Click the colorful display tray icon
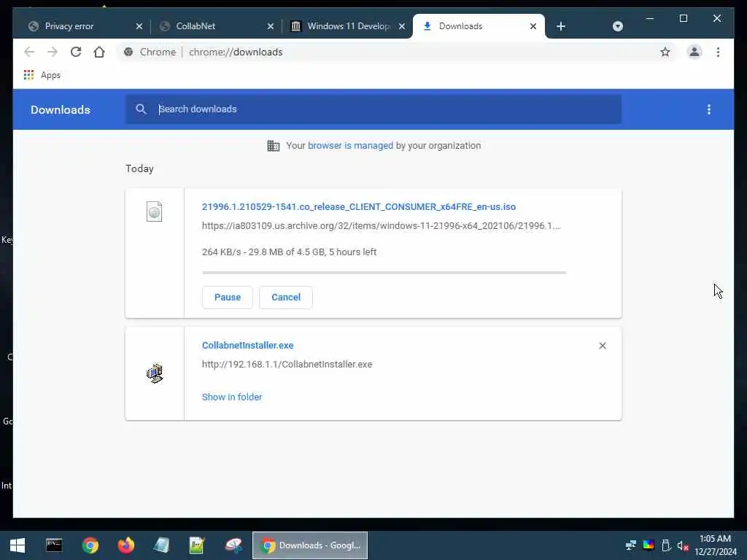 [x=649, y=545]
